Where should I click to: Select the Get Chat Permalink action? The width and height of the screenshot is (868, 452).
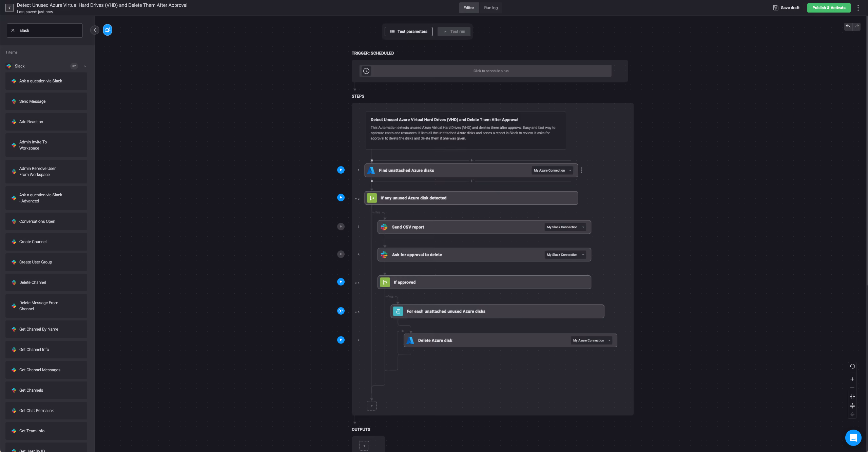(46, 411)
